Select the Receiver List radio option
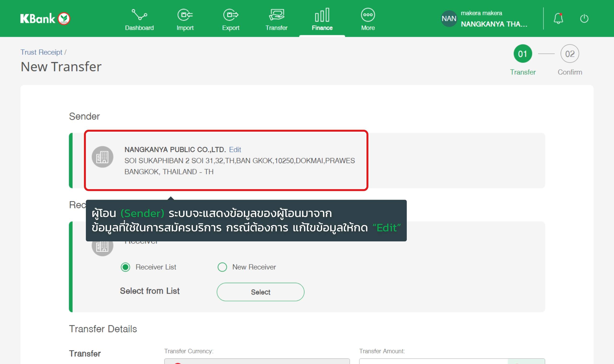The width and height of the screenshot is (614, 364). coord(125,267)
